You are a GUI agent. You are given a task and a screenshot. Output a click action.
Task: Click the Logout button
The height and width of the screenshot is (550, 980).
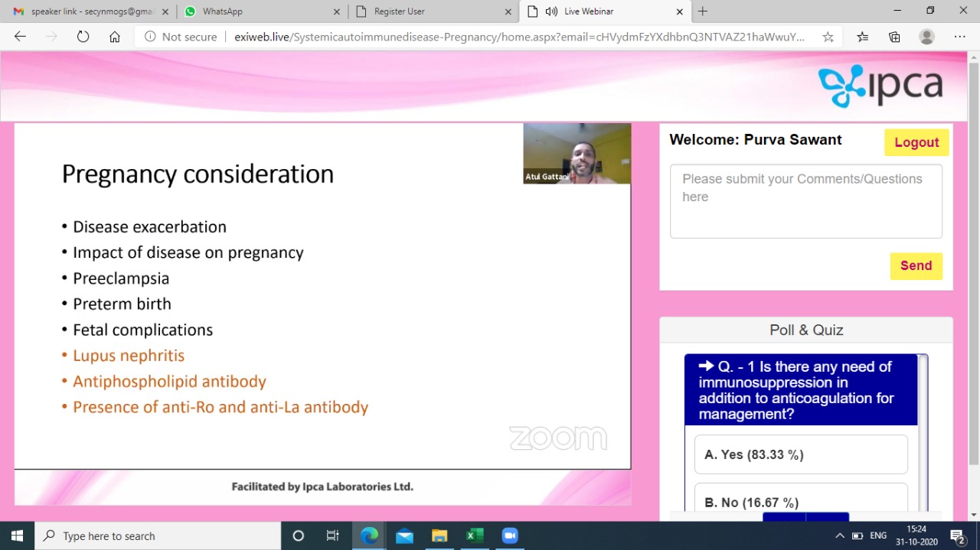(916, 142)
